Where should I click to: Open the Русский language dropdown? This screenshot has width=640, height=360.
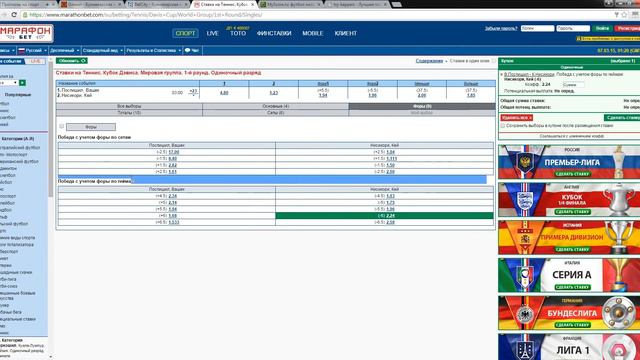[x=32, y=51]
